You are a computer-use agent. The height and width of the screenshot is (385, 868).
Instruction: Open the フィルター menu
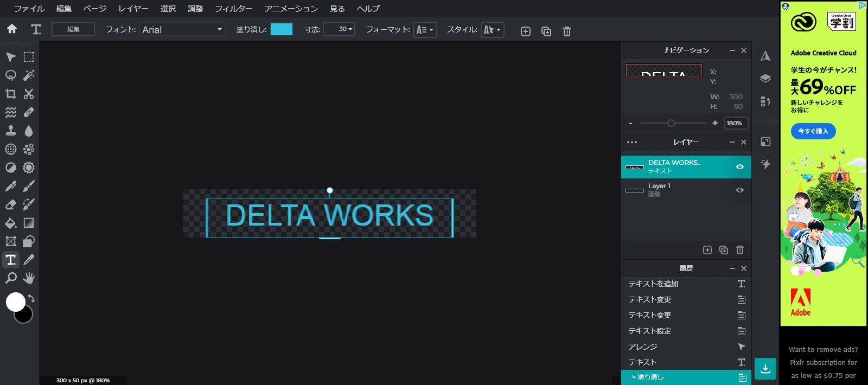pos(233,9)
